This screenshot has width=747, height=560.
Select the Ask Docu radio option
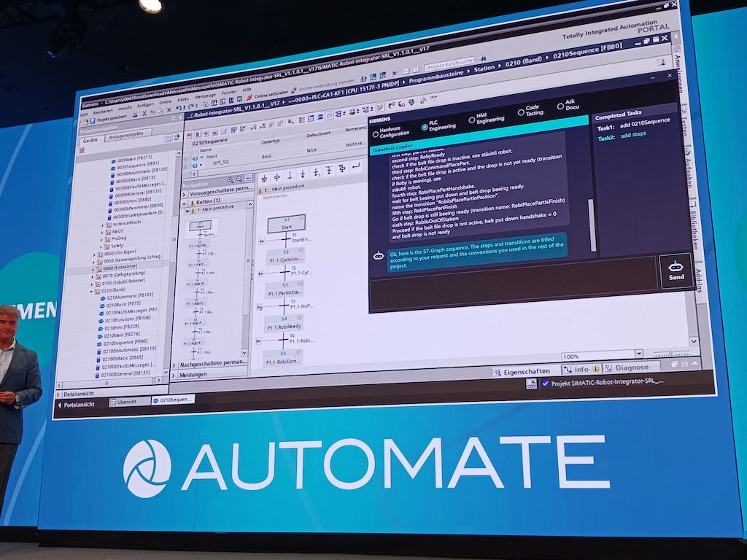click(560, 106)
